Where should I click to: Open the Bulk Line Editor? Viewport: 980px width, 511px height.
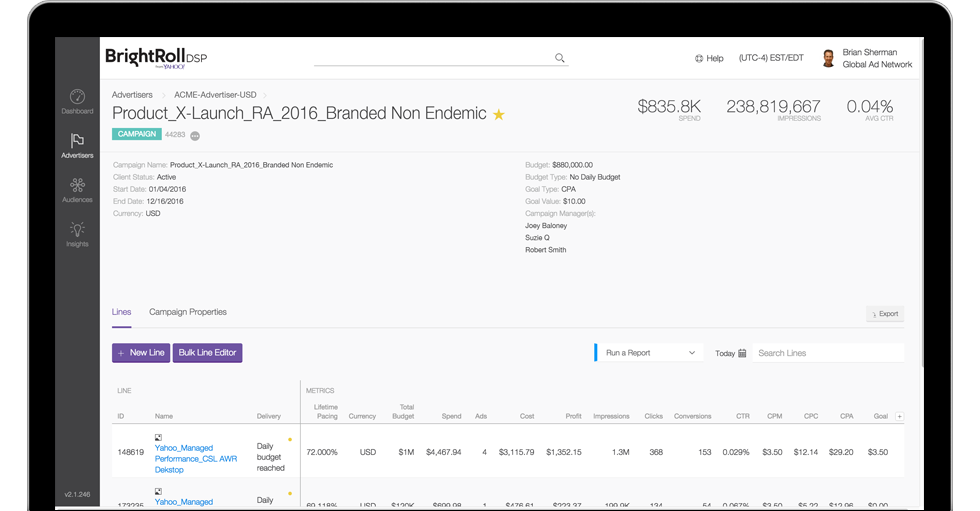pyautogui.click(x=208, y=353)
